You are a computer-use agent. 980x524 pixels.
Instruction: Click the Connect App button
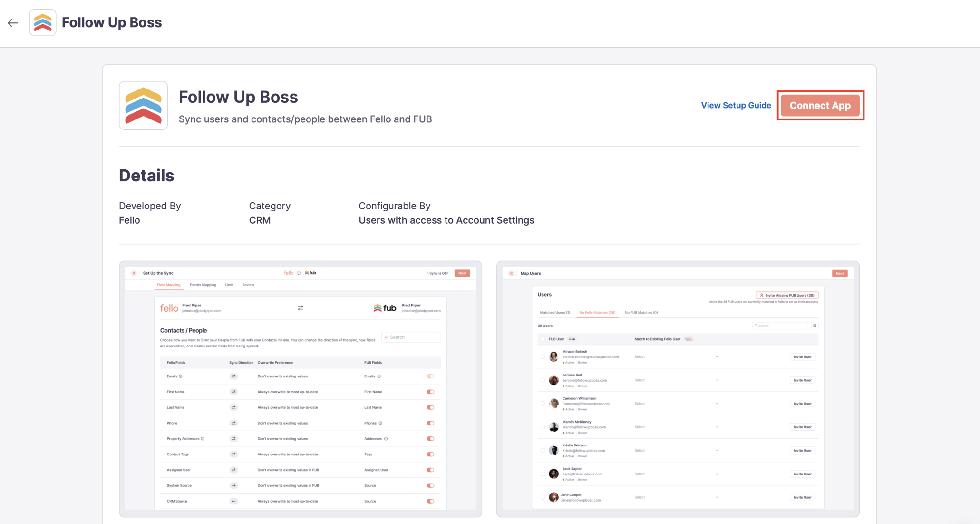coord(820,105)
